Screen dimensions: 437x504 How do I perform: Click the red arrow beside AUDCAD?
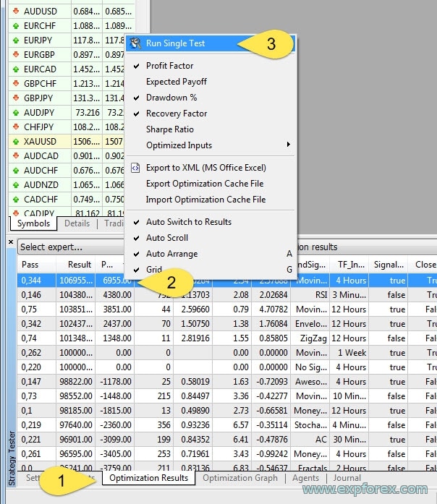pyautogui.click(x=17, y=156)
